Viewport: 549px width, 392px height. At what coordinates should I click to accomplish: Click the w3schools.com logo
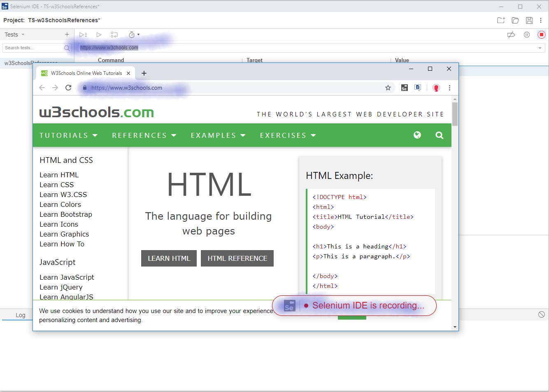pos(97,112)
